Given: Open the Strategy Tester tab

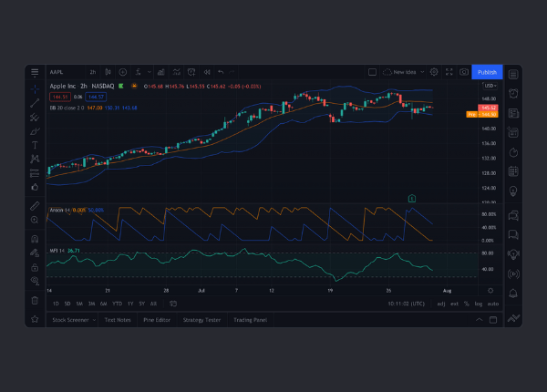Looking at the screenshot, I should 201,320.
